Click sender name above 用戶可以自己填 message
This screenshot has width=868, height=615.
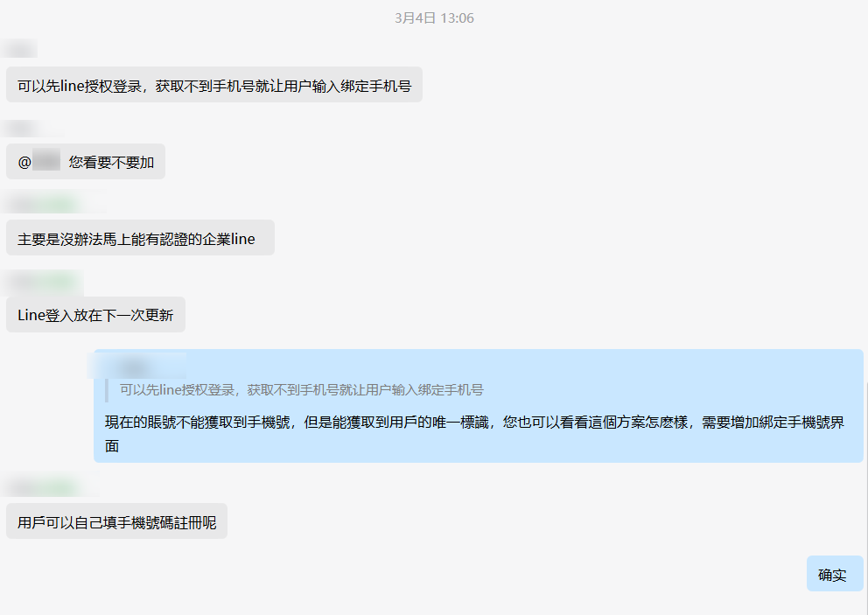50,487
